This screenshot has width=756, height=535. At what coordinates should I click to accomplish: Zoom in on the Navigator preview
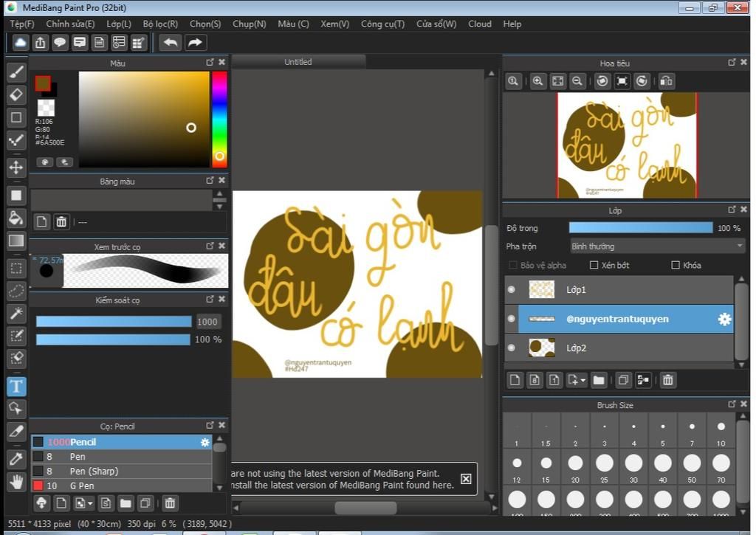tap(537, 81)
